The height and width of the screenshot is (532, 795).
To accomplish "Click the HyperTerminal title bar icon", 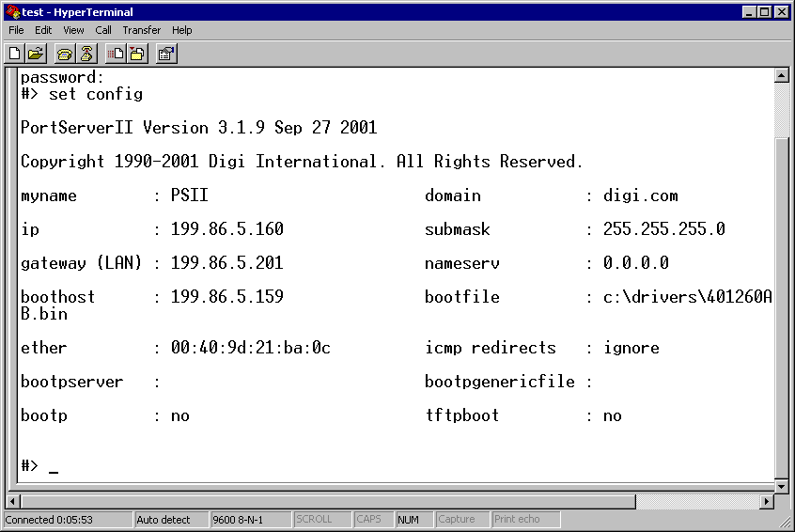I will click(x=11, y=12).
